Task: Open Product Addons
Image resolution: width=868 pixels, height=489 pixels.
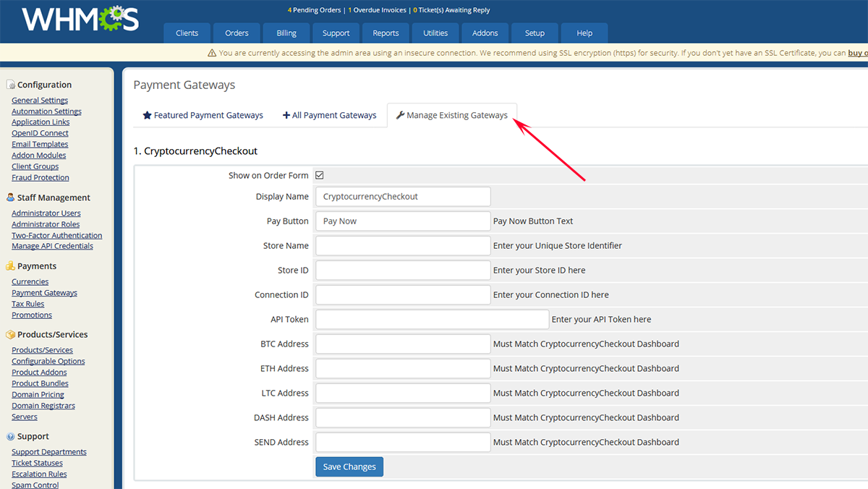Action: pos(39,373)
